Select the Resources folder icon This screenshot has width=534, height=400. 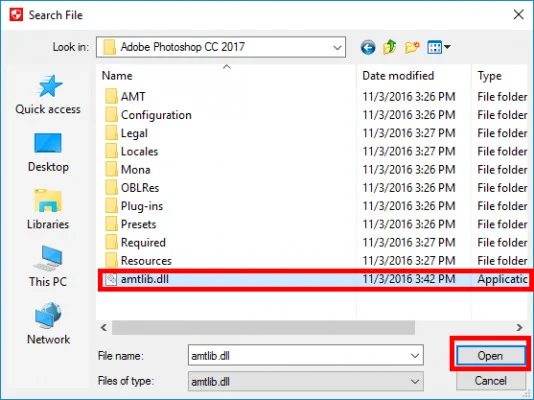[x=111, y=260]
